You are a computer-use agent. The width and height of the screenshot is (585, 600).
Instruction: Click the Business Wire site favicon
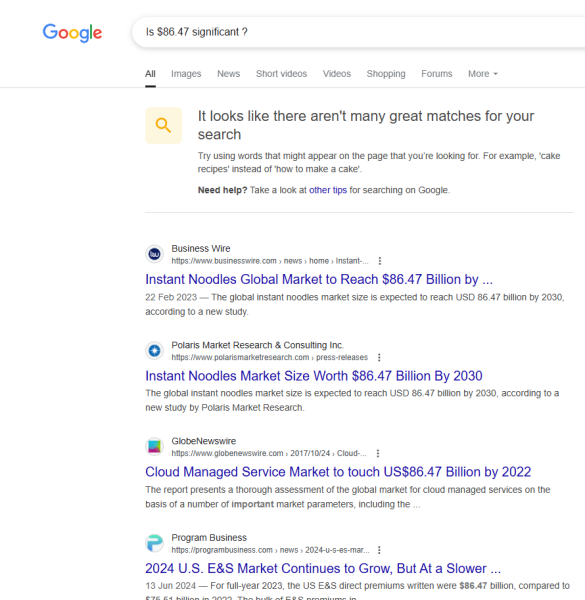(x=155, y=254)
